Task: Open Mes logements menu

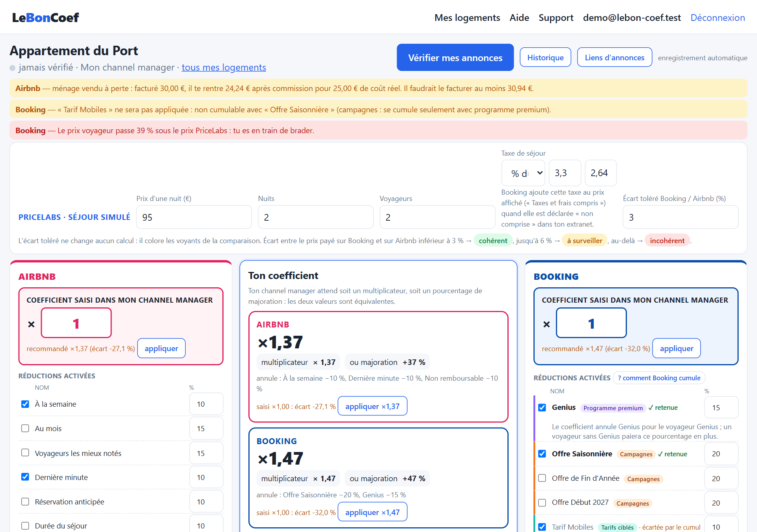Action: [x=467, y=18]
